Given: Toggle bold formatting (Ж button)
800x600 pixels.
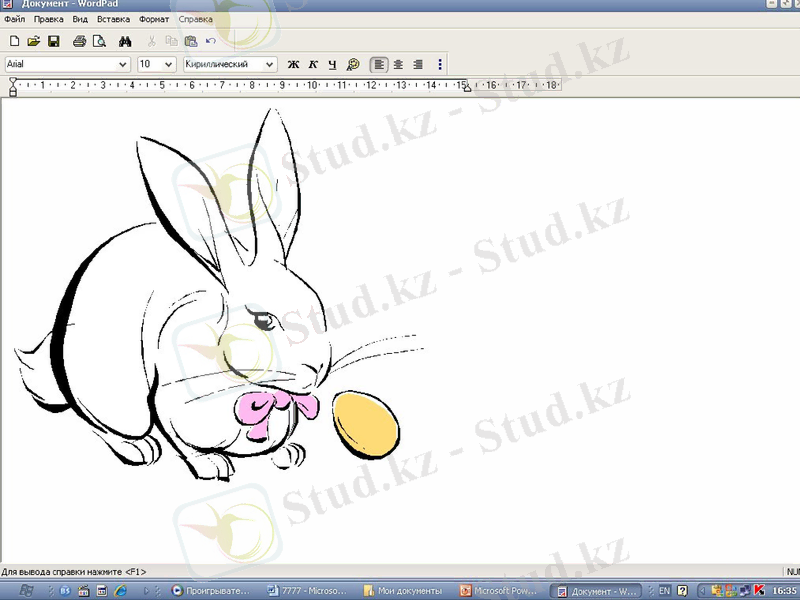Looking at the screenshot, I should coord(293,64).
